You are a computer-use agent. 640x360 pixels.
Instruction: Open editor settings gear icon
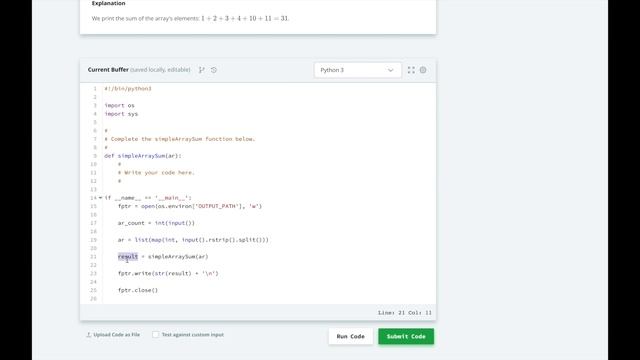(x=423, y=70)
